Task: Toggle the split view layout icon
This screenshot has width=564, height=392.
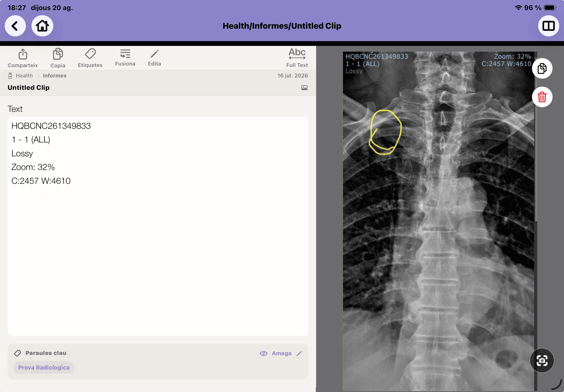Action: 548,26
